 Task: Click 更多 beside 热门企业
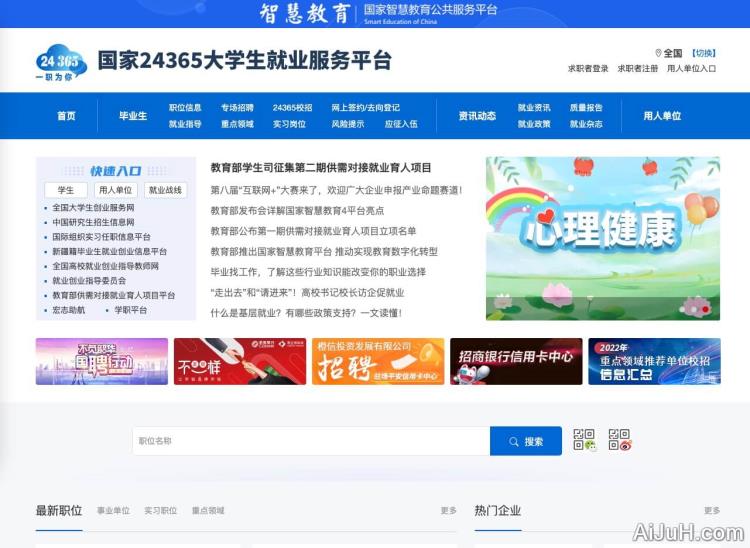pos(712,511)
